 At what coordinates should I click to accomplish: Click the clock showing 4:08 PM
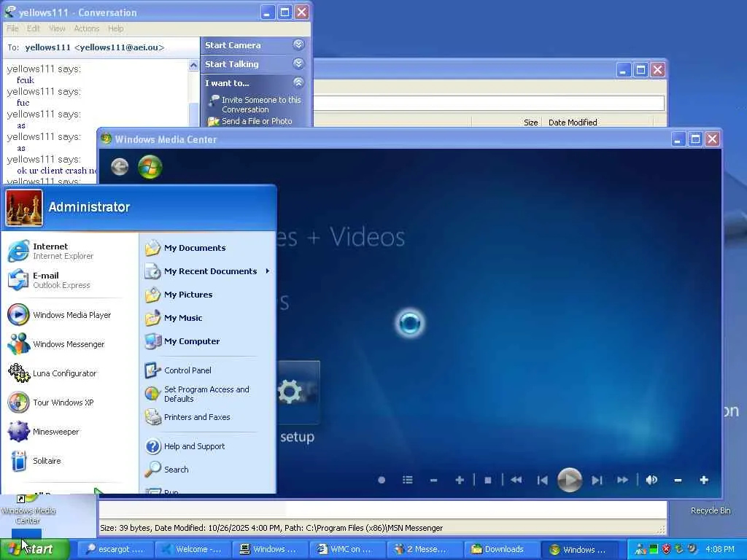coord(719,549)
